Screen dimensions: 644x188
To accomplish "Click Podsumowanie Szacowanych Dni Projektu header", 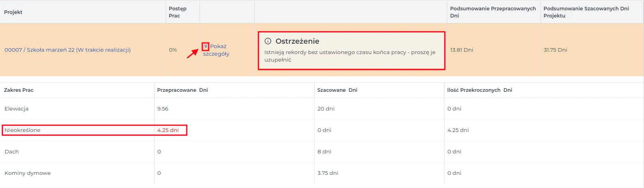I will [x=586, y=12].
